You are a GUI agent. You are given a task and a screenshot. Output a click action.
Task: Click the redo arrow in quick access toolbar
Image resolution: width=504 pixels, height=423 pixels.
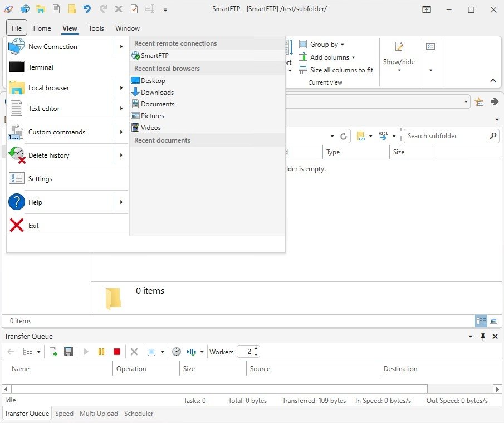(103, 9)
